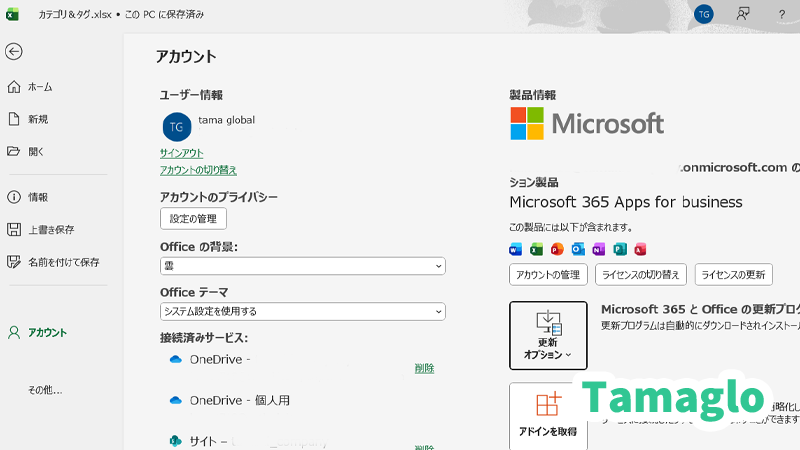Click the アカウントの管理 button
Viewport: 800px width, 450px height.
point(547,275)
